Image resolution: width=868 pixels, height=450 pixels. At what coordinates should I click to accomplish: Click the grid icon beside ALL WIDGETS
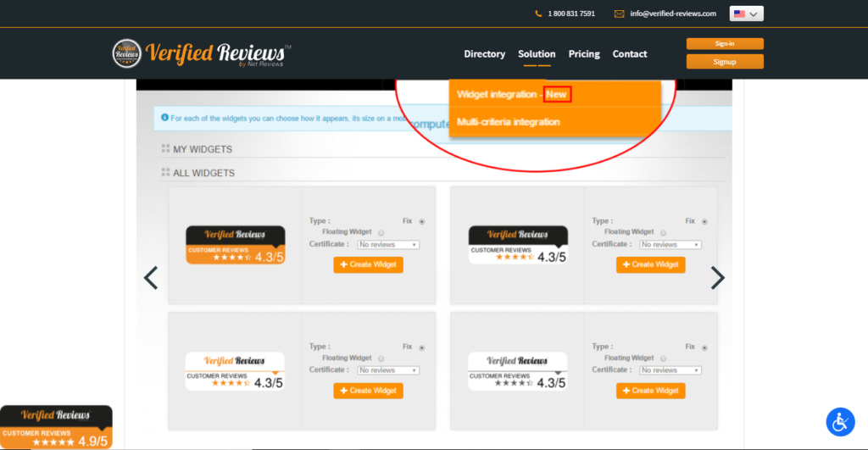165,172
